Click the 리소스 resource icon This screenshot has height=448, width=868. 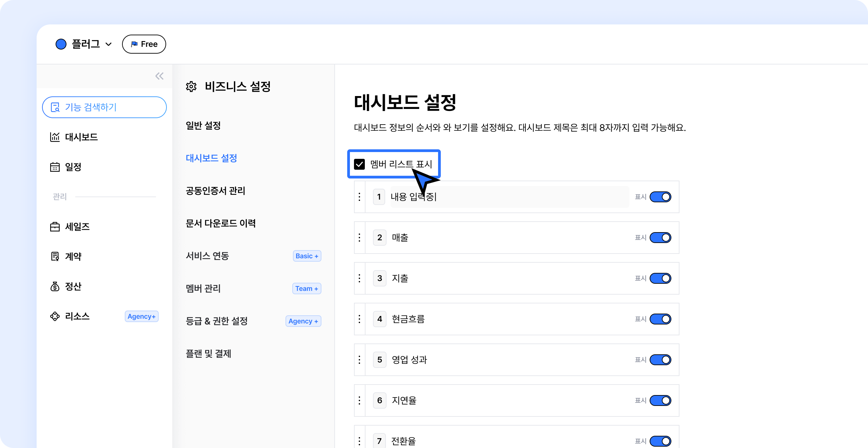click(x=55, y=316)
